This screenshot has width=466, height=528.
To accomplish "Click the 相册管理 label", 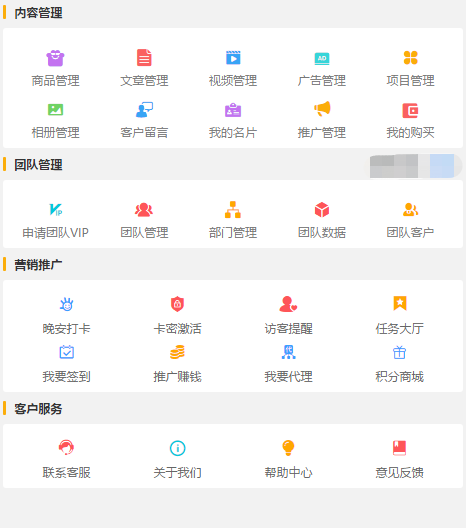I will pos(55,133).
